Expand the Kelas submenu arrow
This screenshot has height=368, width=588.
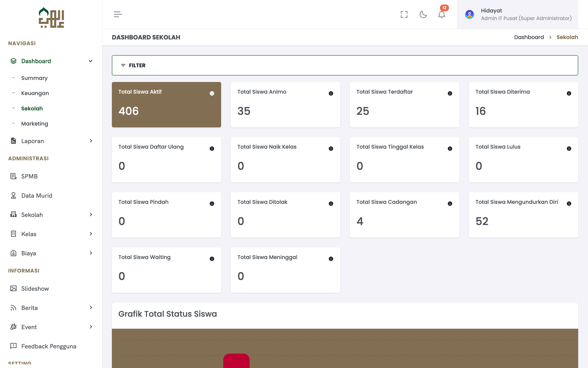pos(91,234)
